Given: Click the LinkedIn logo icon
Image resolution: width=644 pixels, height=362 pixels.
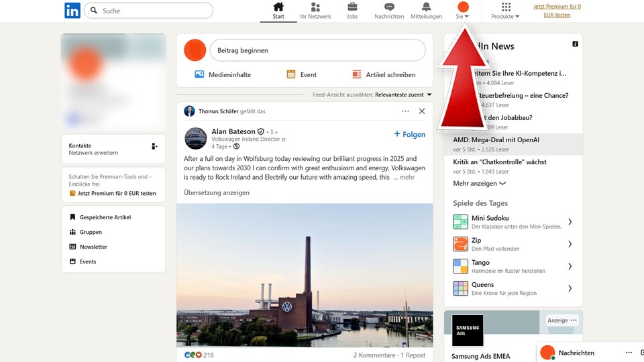Looking at the screenshot, I should coord(72,11).
